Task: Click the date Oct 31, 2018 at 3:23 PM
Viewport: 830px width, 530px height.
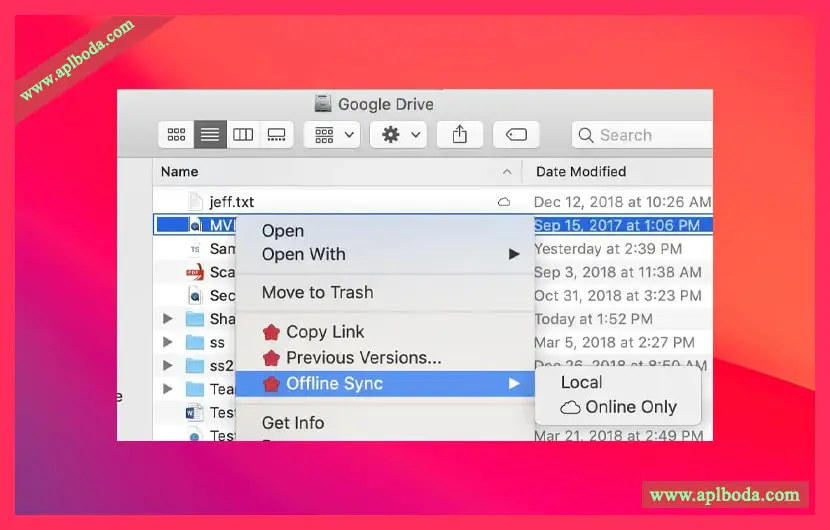Action: (x=618, y=295)
